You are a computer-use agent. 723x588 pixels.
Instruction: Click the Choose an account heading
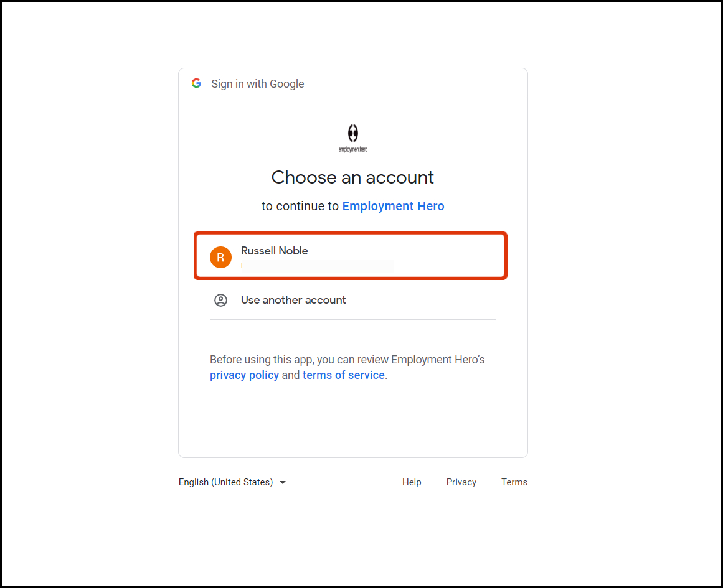(352, 177)
